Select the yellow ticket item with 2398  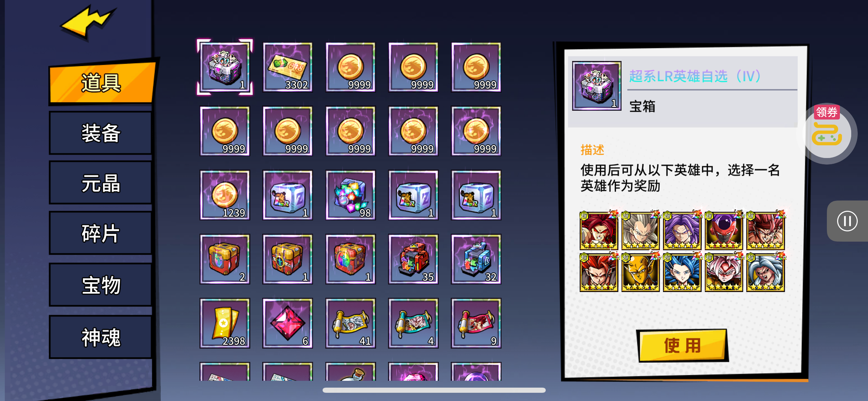click(x=225, y=323)
